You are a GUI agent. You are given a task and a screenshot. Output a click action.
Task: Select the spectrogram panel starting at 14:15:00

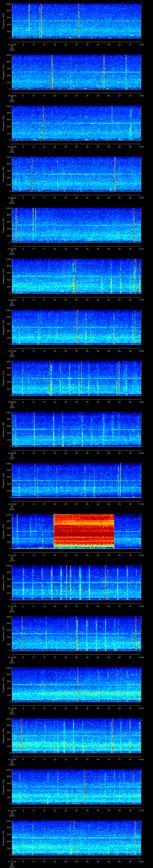(x=76, y=736)
